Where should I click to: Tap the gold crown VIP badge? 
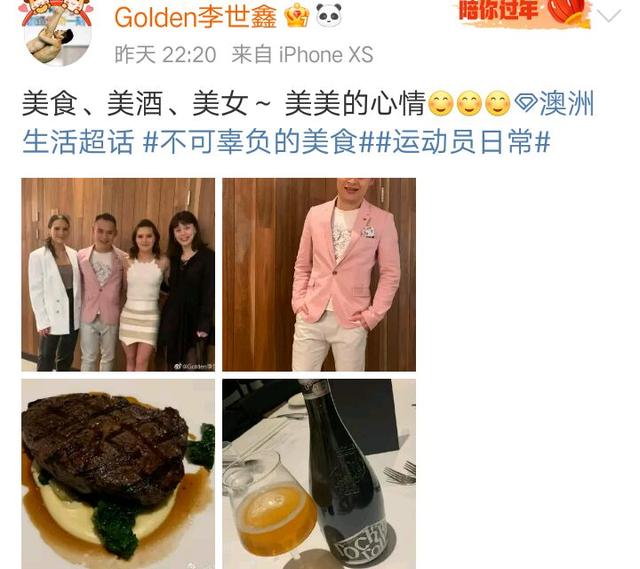297,15
